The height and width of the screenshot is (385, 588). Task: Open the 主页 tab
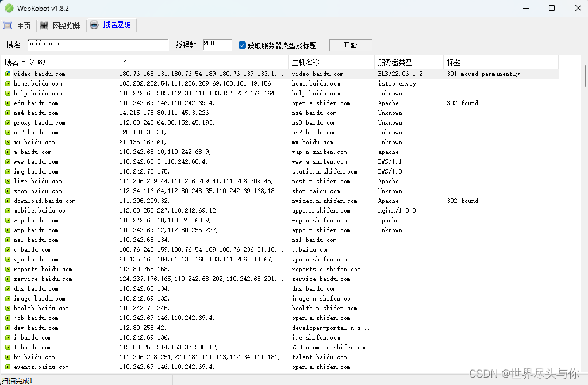(17, 25)
